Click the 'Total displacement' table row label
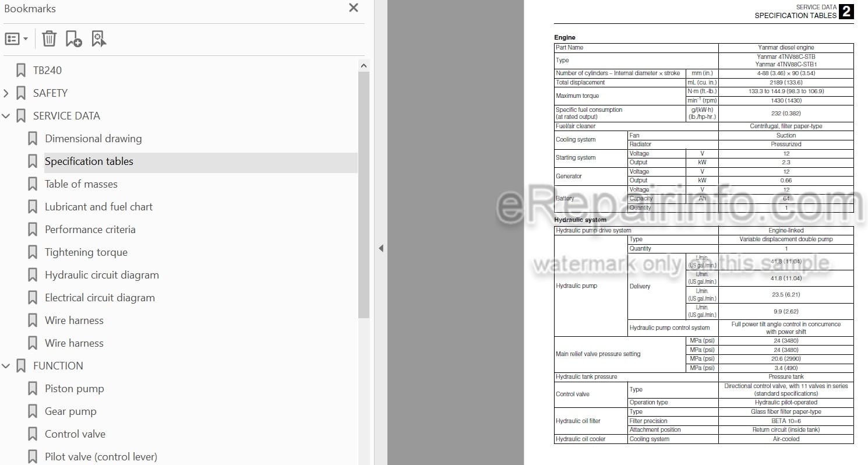This screenshot has height=465, width=868. pos(580,83)
